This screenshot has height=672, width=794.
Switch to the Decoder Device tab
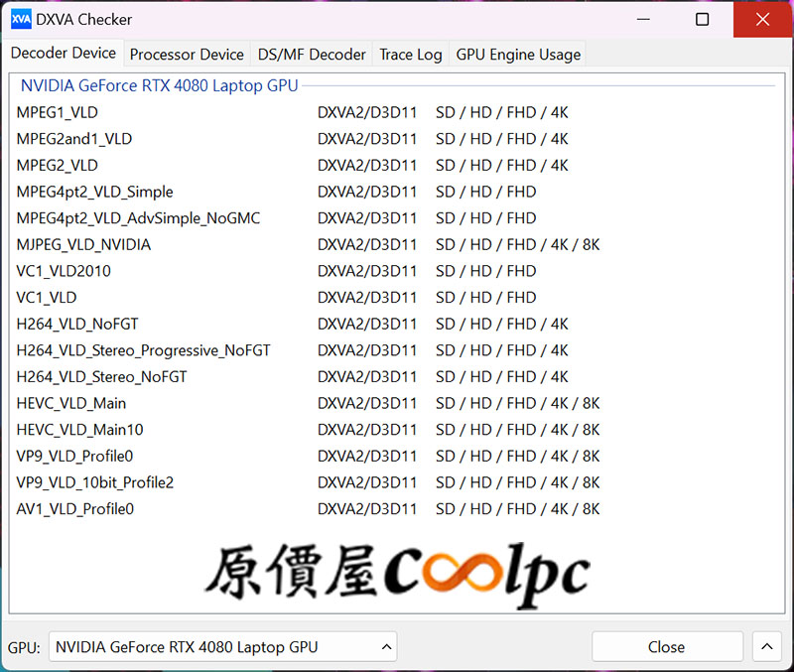63,53
